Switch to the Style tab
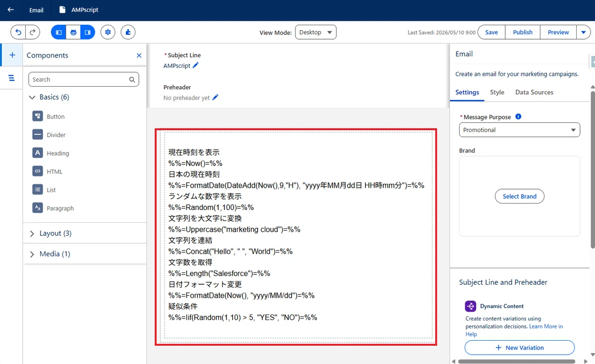The width and height of the screenshot is (595, 364). (497, 92)
